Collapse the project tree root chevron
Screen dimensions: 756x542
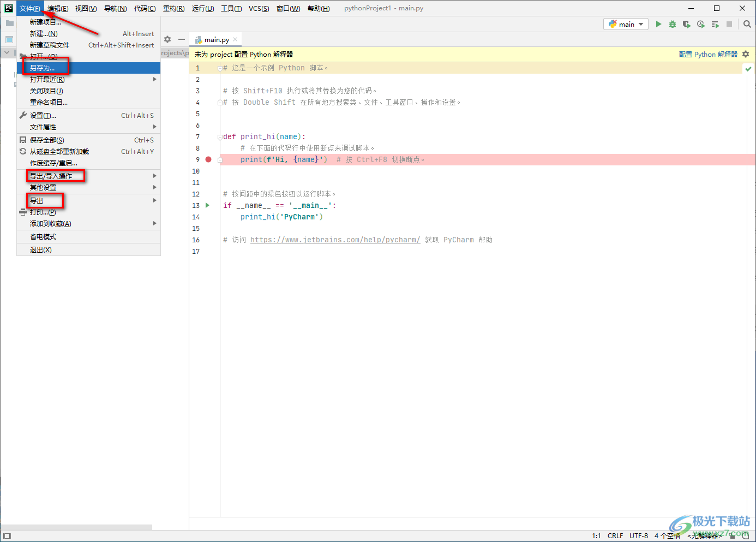coord(7,52)
